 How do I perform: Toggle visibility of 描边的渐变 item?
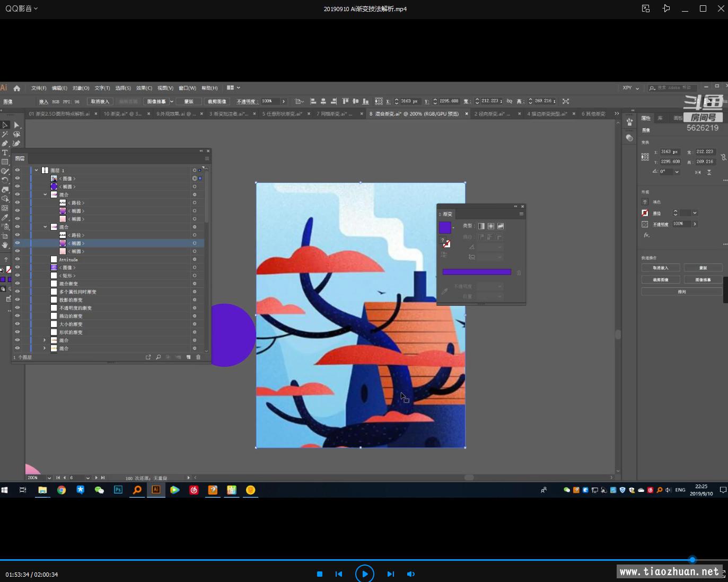click(17, 316)
